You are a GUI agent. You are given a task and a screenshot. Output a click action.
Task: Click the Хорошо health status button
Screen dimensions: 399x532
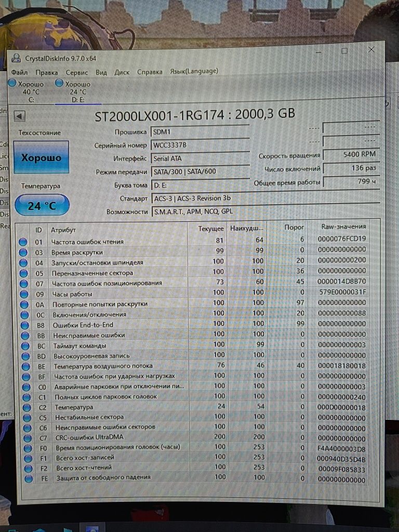coord(41,157)
